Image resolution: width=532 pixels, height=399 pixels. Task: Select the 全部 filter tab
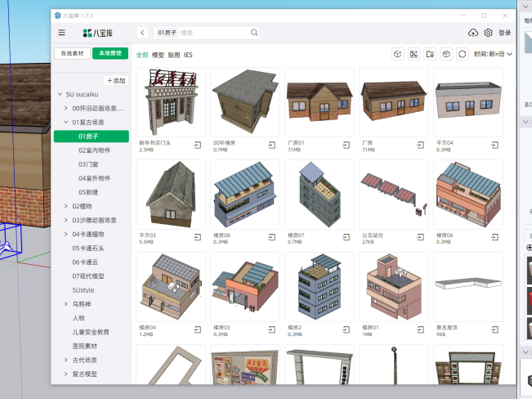pos(142,55)
